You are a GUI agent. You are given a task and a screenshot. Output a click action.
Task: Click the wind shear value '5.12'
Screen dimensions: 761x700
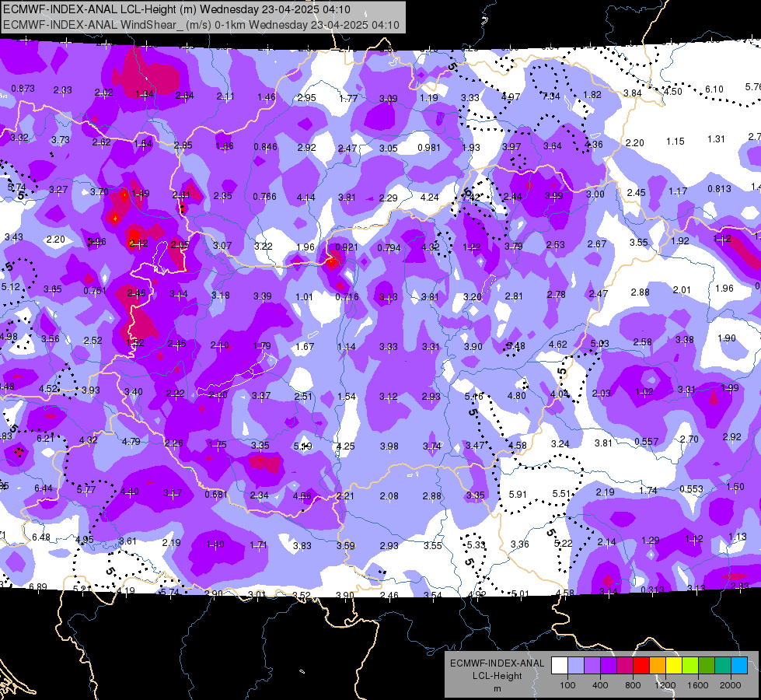11,287
